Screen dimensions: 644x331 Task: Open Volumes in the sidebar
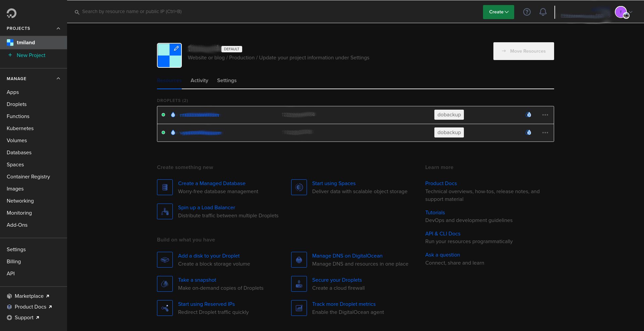pos(17,141)
